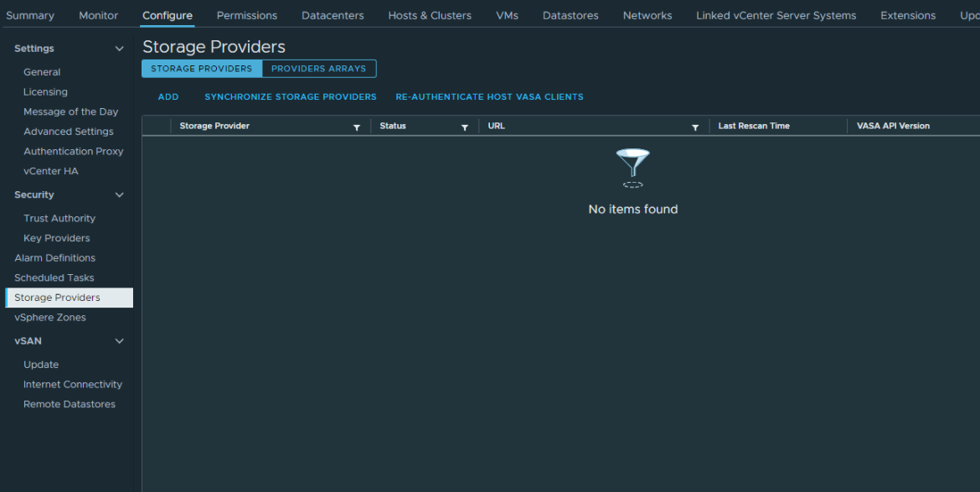Re-authenticate host VASA clients
Image resolution: width=980 pixels, height=492 pixels.
489,96
